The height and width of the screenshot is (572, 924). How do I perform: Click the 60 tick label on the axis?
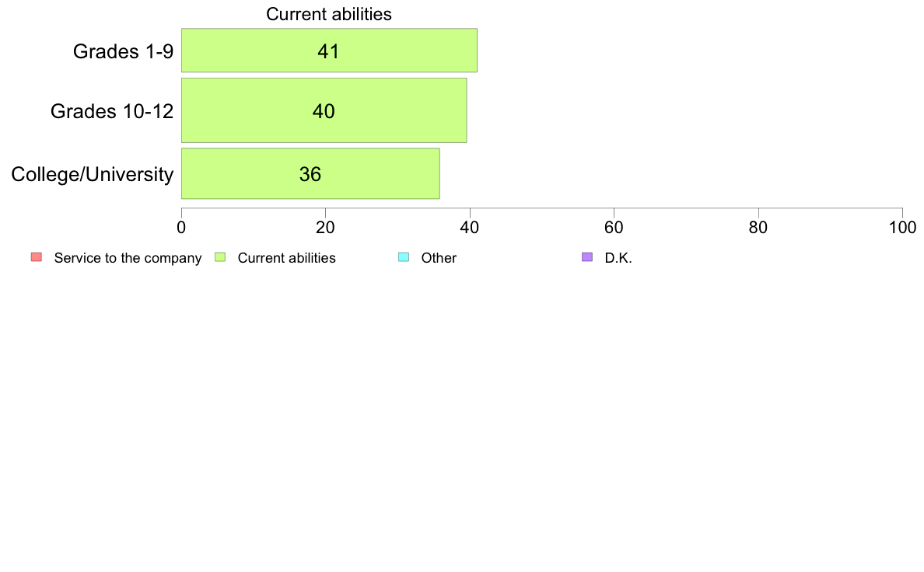(614, 228)
